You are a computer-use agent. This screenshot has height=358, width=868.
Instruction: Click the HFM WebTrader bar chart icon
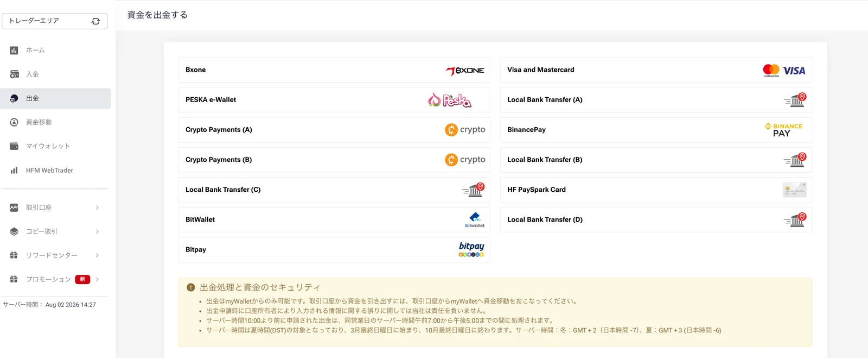point(14,171)
